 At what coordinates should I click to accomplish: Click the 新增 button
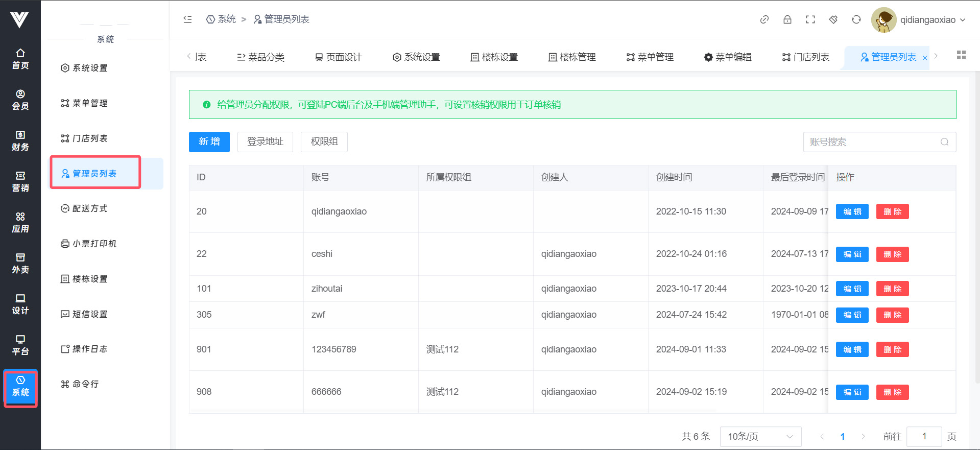click(209, 141)
